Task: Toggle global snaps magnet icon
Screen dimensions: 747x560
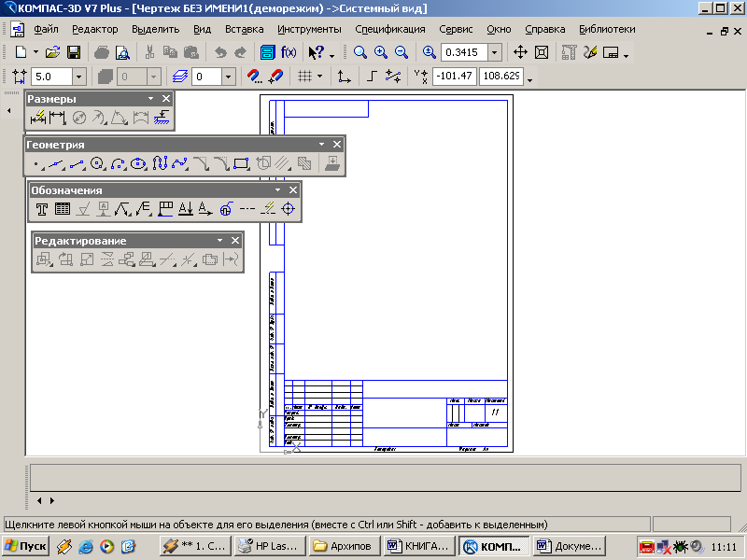Action: point(255,77)
